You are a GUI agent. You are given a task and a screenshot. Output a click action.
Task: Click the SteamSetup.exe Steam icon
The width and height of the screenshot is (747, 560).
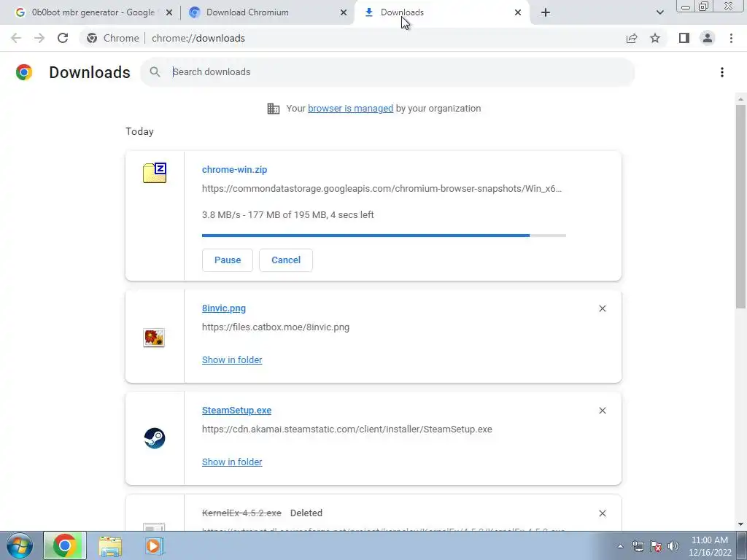(x=155, y=438)
